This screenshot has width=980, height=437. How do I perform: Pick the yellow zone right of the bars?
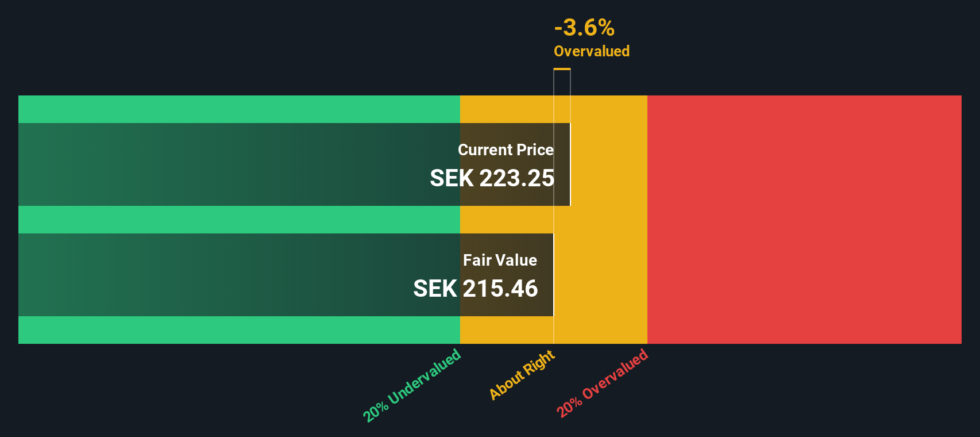[609, 220]
